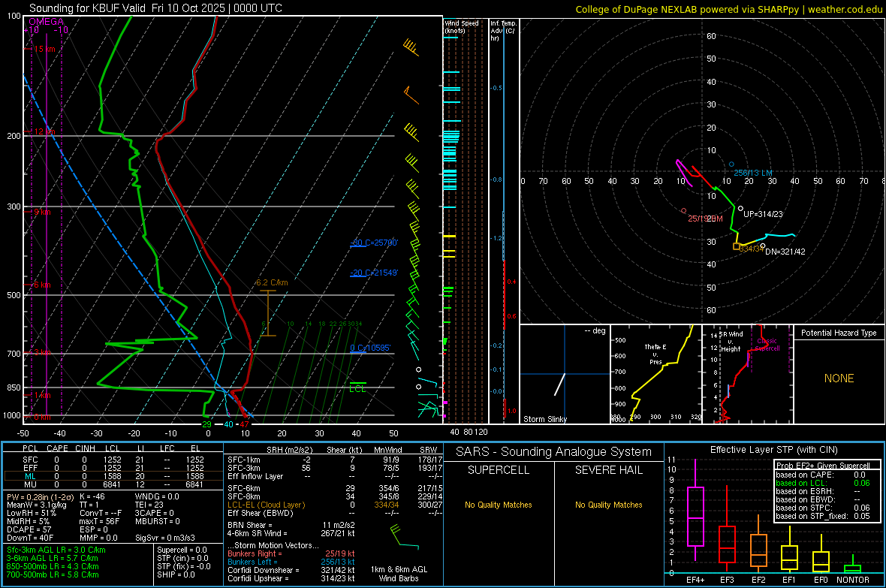Click the Bunkers left-mover LM marker on hodograph
The height and width of the screenshot is (588, 886).
pyautogui.click(x=732, y=164)
